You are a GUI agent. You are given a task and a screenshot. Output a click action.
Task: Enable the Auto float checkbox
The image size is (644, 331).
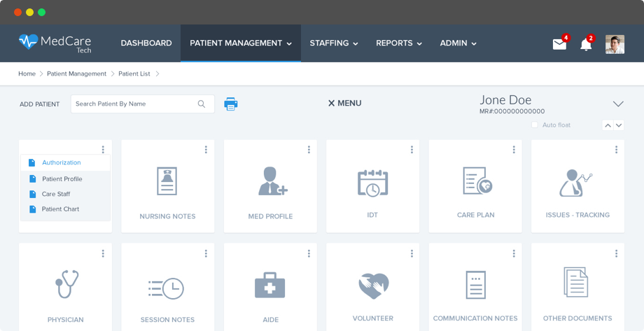click(x=534, y=125)
